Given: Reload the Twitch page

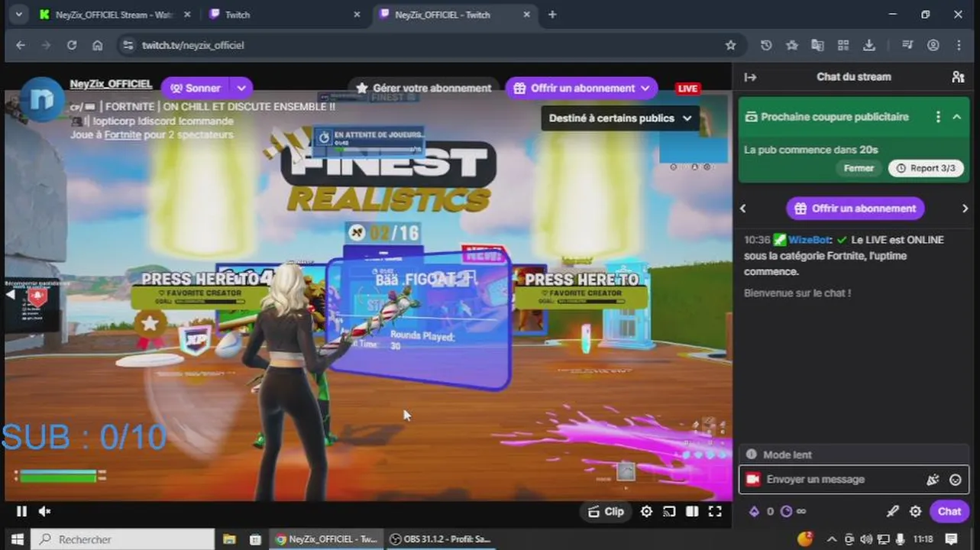Looking at the screenshot, I should click(72, 45).
